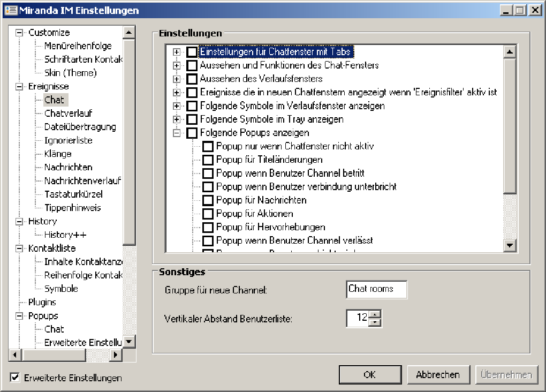Open History++ settings page
Viewport: 546px width, 392px height.
coord(65,235)
